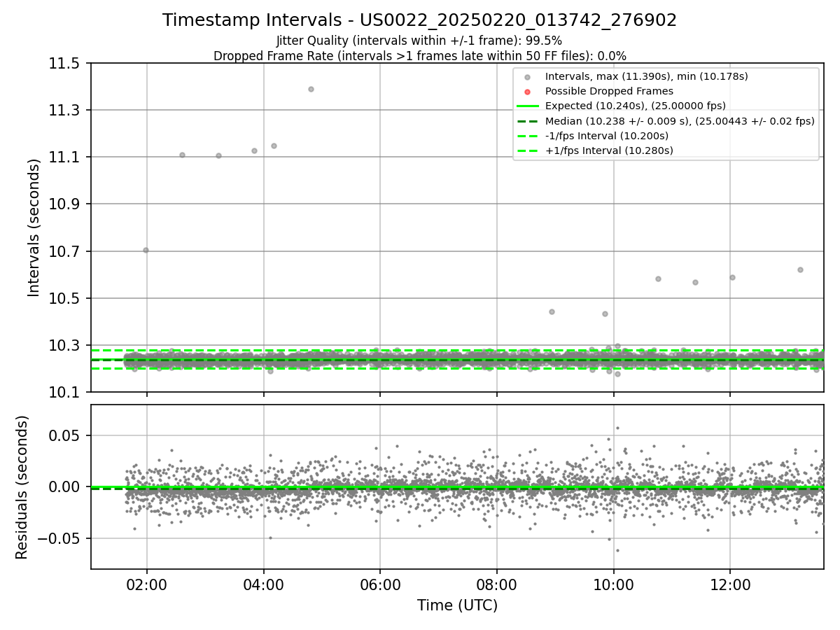Click the 08:00 time tick label
This screenshot has width=840, height=630.
click(x=496, y=583)
